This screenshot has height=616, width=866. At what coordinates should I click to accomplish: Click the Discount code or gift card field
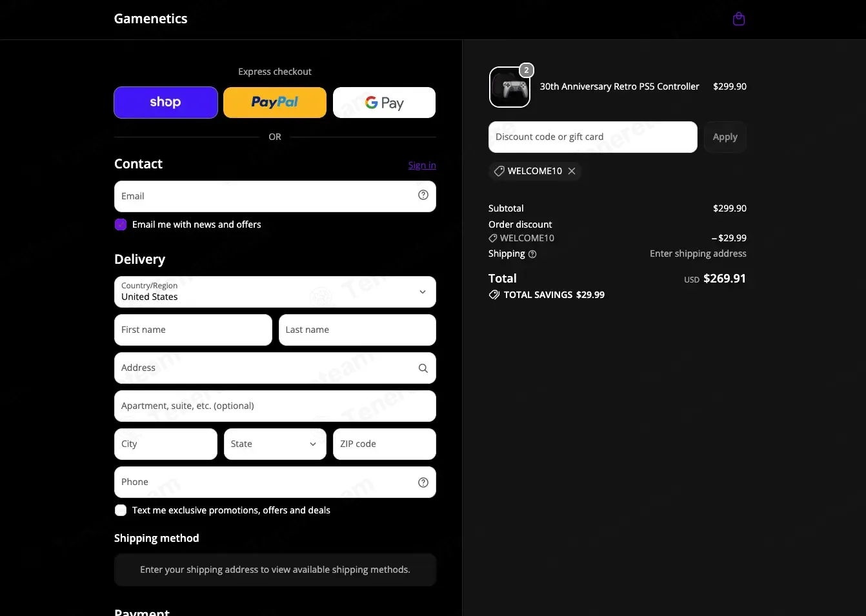(x=593, y=137)
